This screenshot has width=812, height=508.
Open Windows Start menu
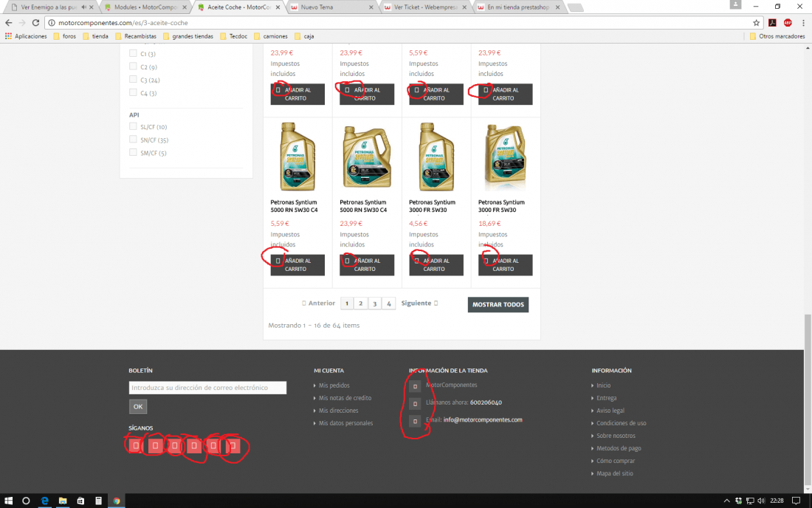[8, 501]
